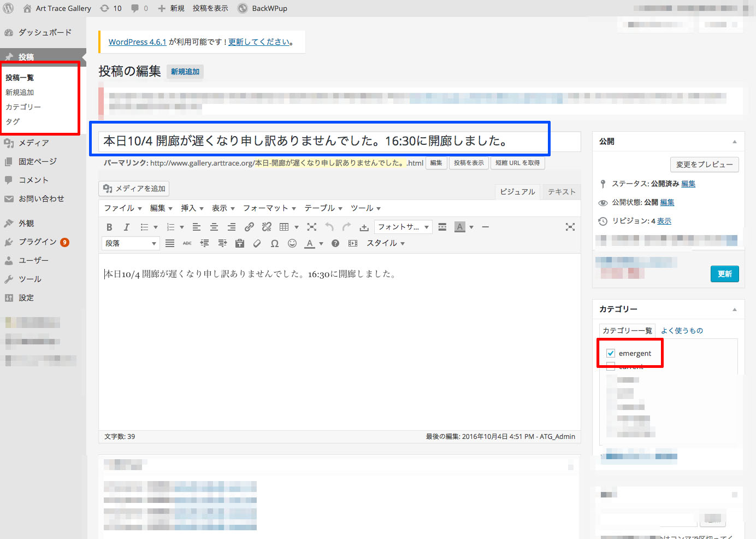Screen dimensions: 756x539
Task: Open the text color picker arrow
Action: (x=321, y=244)
